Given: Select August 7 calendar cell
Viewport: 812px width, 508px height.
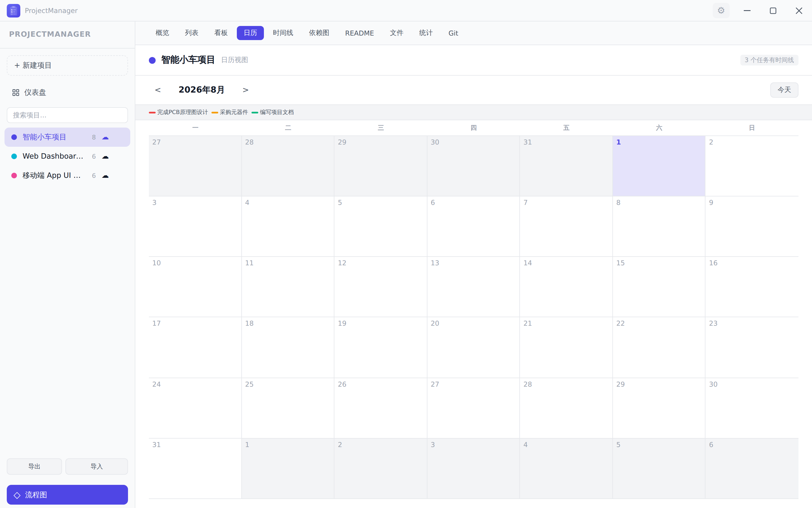Looking at the screenshot, I should [x=566, y=226].
